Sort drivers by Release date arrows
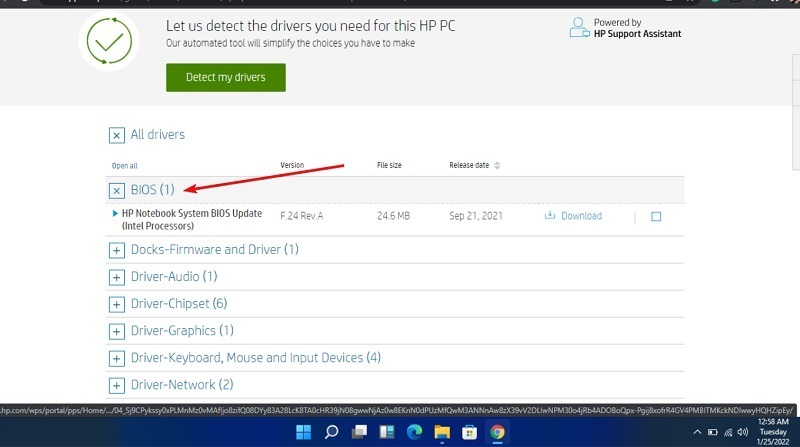The width and height of the screenshot is (800, 447). pos(497,165)
